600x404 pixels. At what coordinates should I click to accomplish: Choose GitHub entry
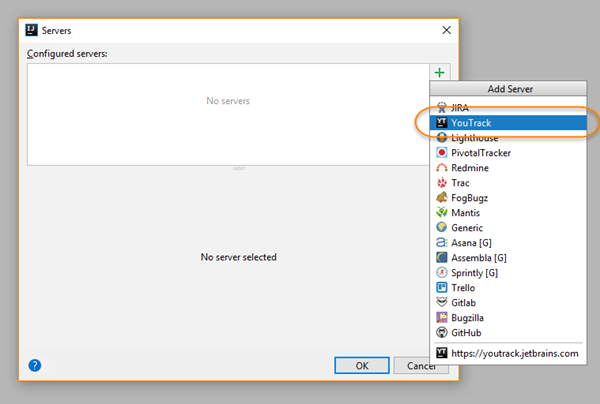508,332
